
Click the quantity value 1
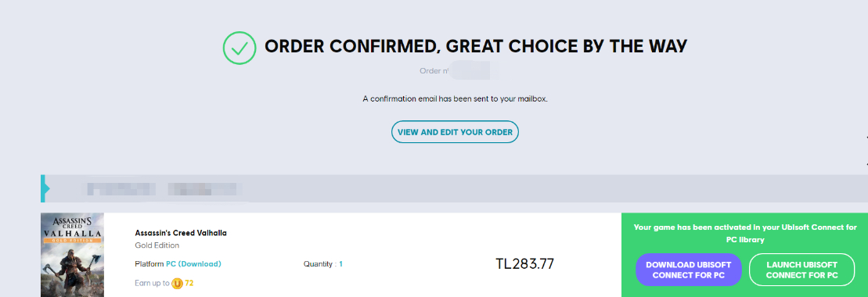(x=340, y=264)
